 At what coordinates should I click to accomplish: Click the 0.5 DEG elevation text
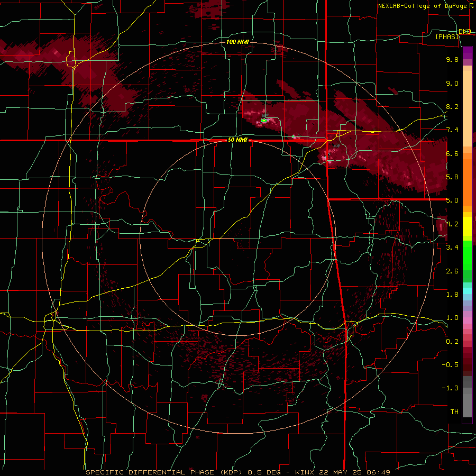pos(266,472)
